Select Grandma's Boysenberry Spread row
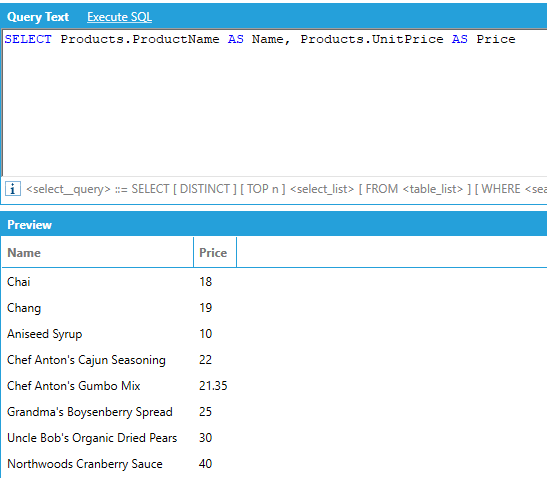The image size is (547, 478). click(274, 412)
